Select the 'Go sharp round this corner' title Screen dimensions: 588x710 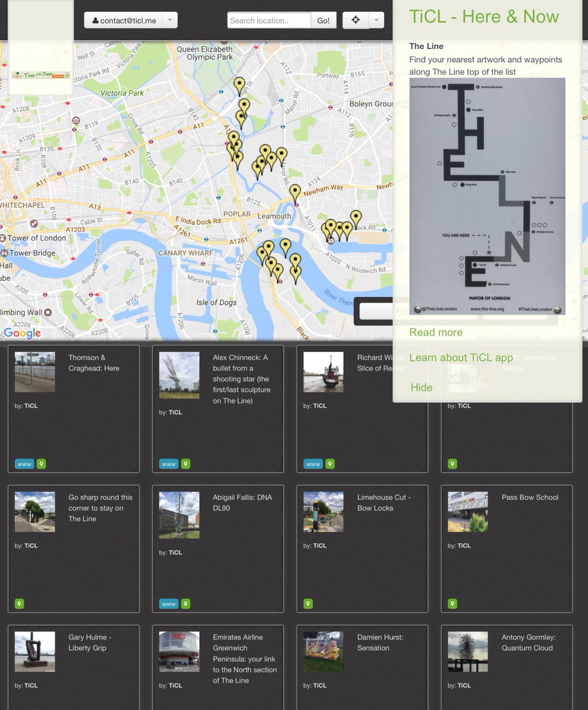(x=101, y=508)
